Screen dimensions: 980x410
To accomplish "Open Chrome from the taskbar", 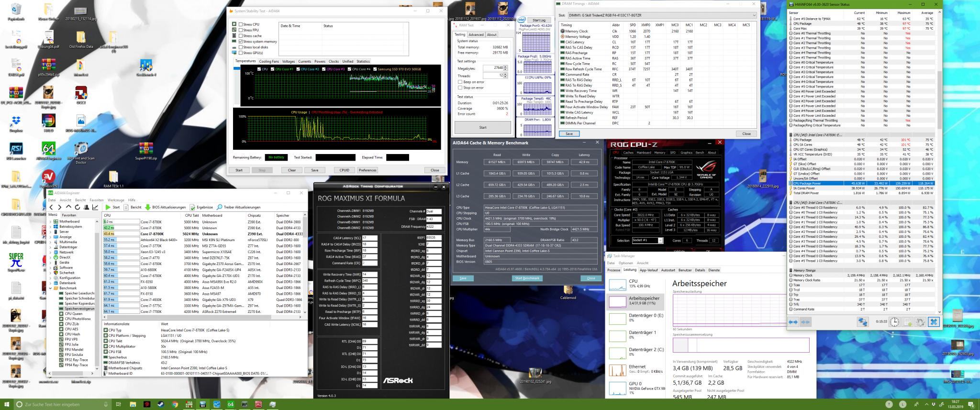I will [x=175, y=404].
